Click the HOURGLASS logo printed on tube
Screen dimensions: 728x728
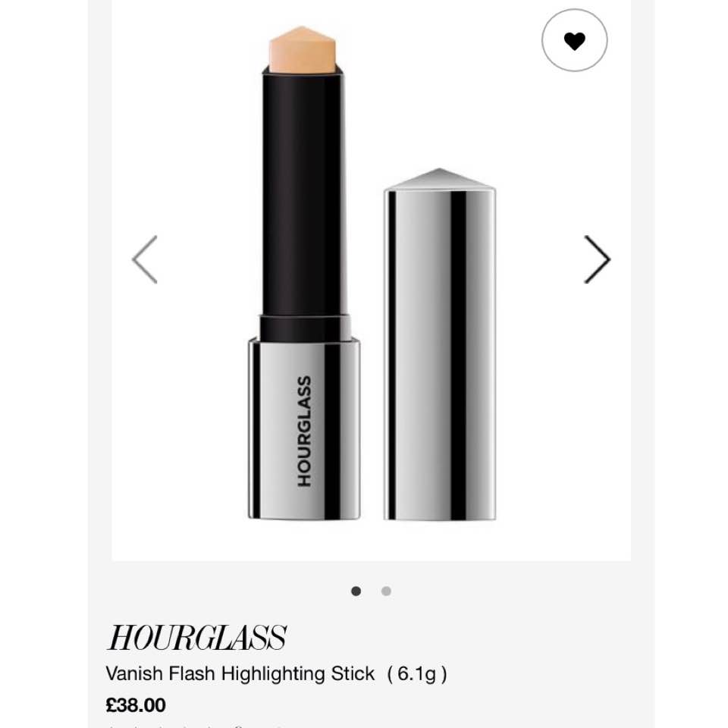304,431
